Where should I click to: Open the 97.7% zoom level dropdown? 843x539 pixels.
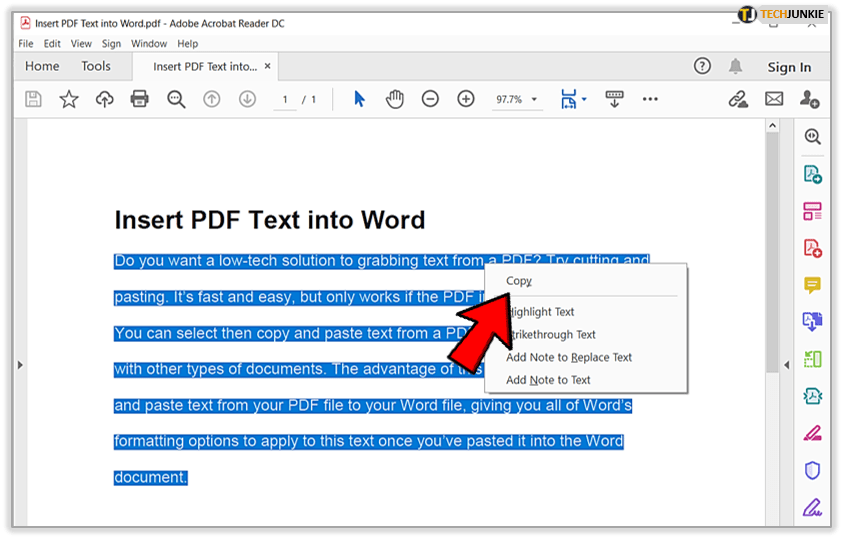point(517,100)
